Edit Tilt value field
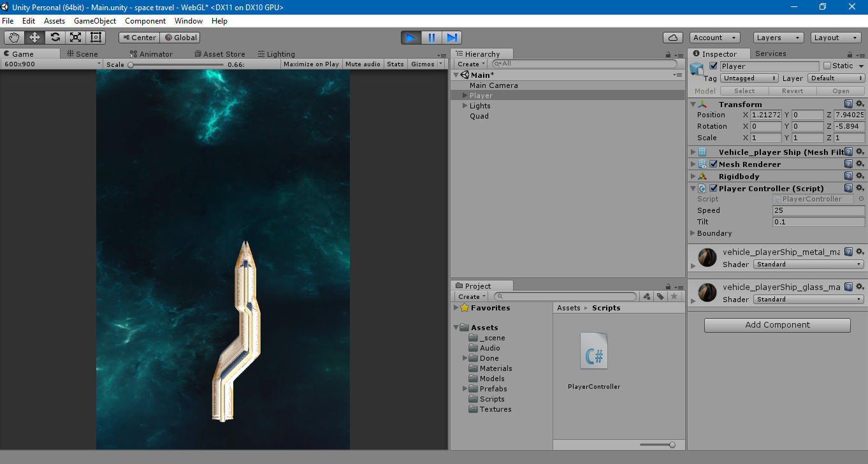The width and height of the screenshot is (868, 464). pyautogui.click(x=819, y=222)
